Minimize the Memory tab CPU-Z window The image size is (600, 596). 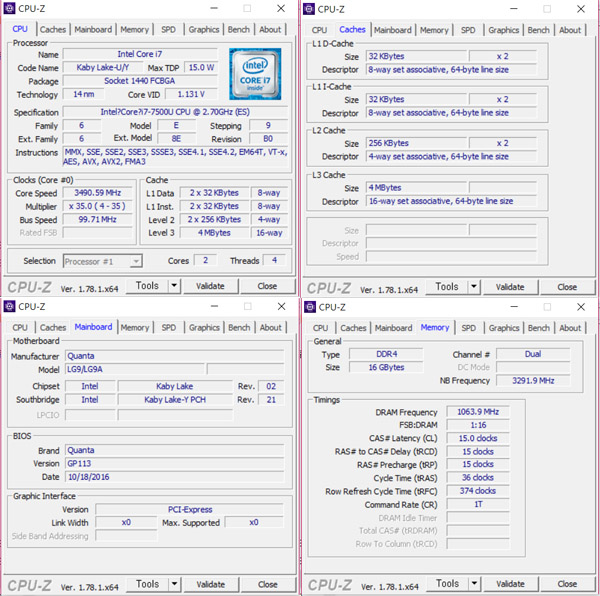coord(514,307)
